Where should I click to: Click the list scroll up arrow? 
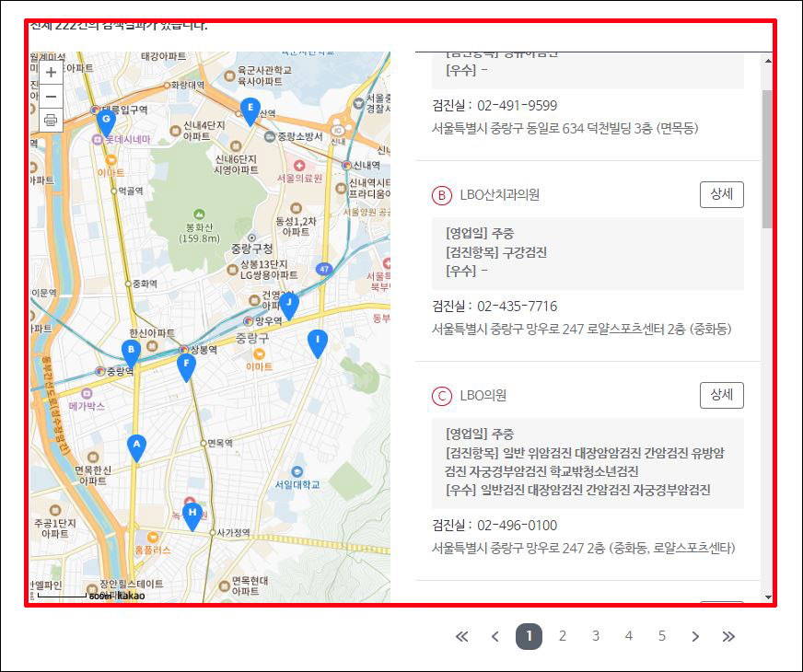pos(768,61)
